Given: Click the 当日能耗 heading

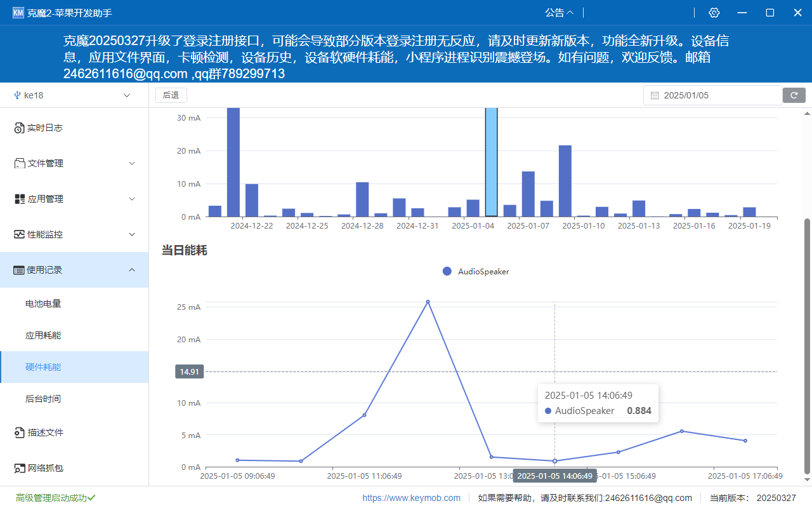Looking at the screenshot, I should [x=185, y=251].
